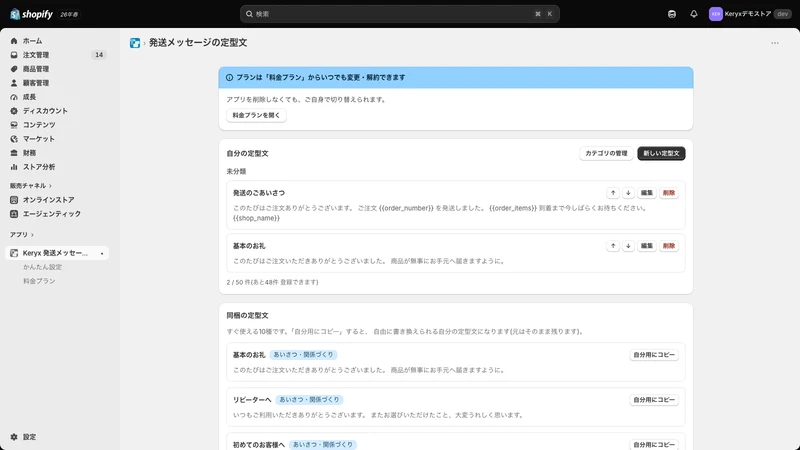Screen dimensions: 800x450
Task: Open 財務 finance icon
Action: (14, 153)
